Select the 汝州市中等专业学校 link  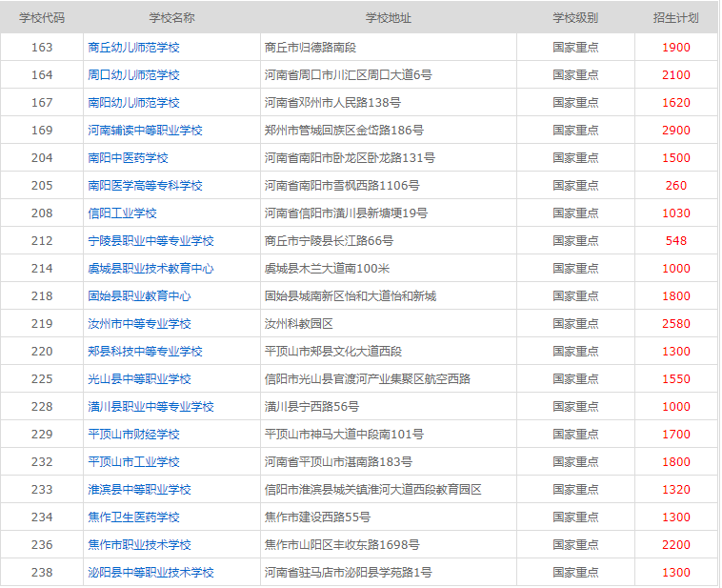tap(139, 323)
